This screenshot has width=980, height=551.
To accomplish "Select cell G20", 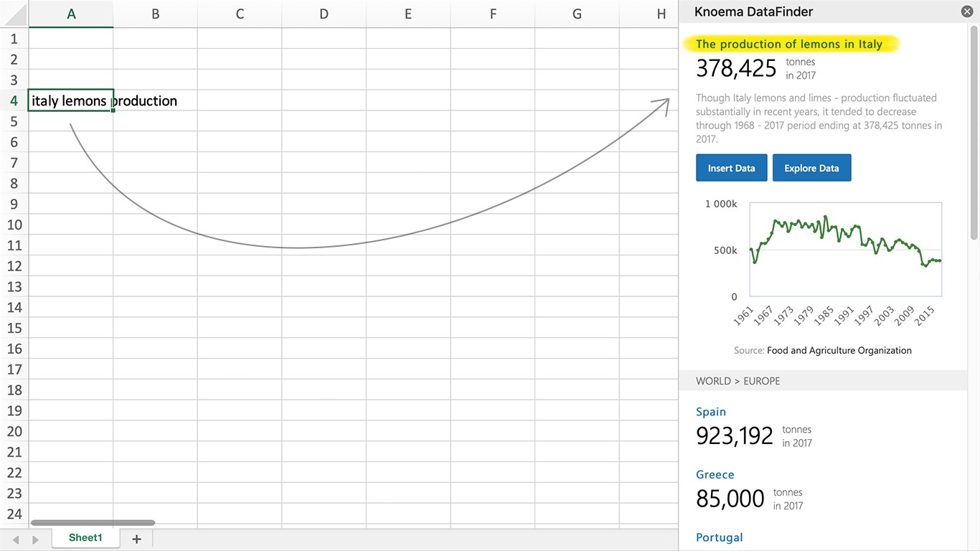I will (x=577, y=431).
